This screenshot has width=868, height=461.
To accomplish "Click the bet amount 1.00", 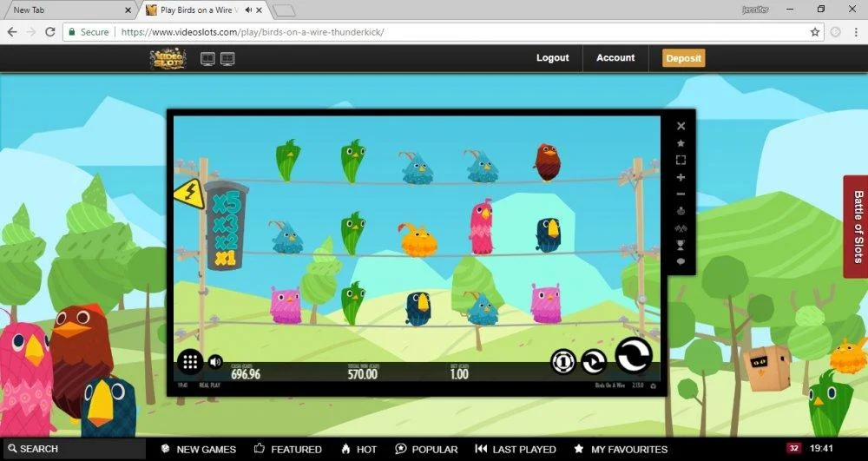I will [x=459, y=373].
